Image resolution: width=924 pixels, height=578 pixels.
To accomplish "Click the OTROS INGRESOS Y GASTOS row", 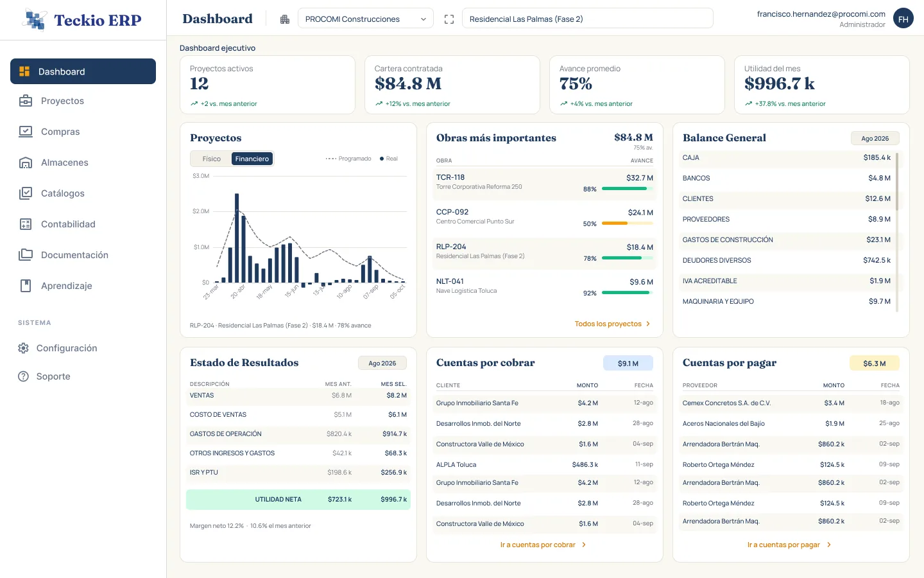I will tap(298, 453).
